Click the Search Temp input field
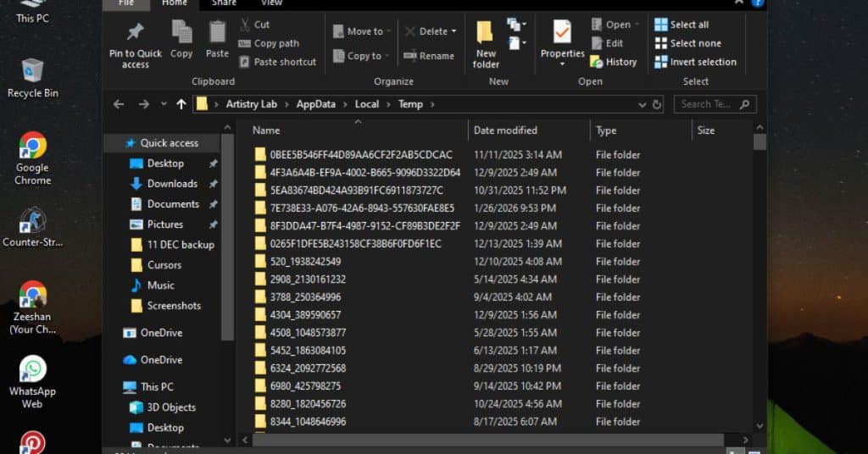Viewport: 868px width, 454px height. 707,104
